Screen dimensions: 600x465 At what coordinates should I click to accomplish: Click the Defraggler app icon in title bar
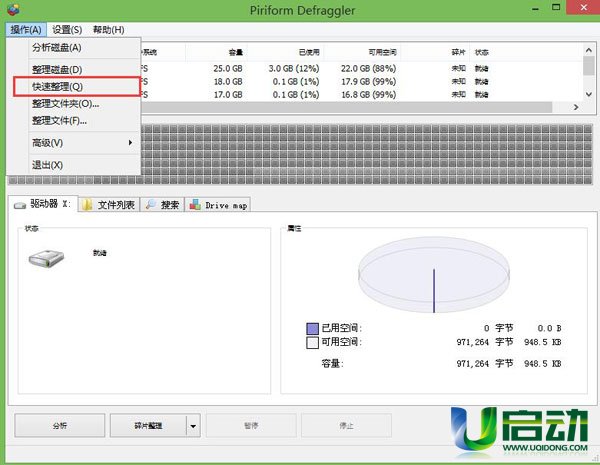point(13,9)
